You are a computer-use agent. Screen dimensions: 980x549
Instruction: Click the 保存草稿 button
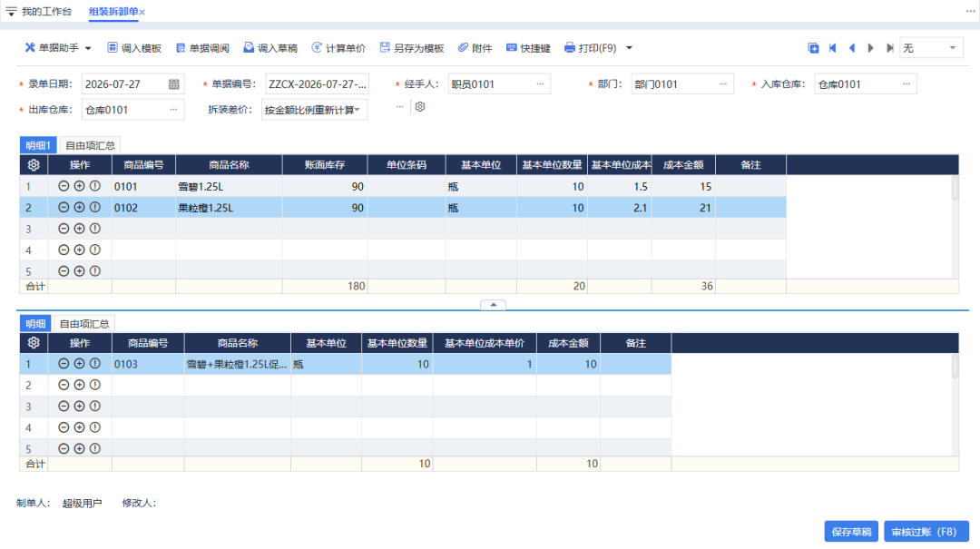(850, 532)
